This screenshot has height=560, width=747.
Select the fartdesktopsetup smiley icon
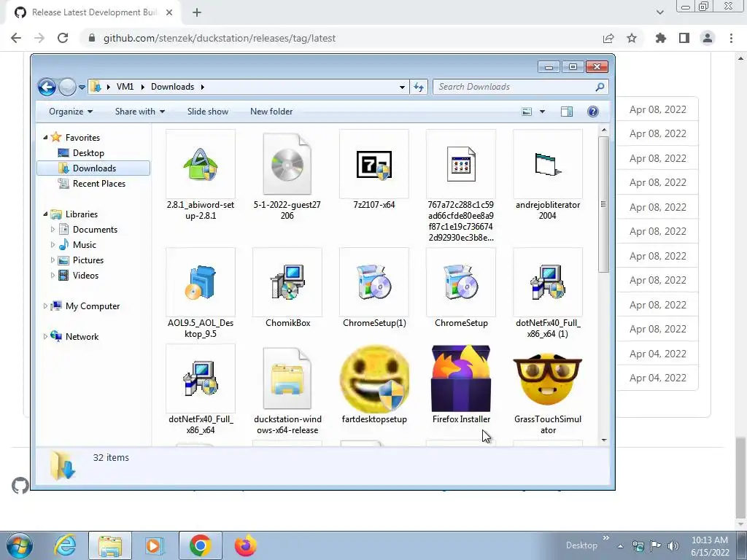(x=374, y=378)
